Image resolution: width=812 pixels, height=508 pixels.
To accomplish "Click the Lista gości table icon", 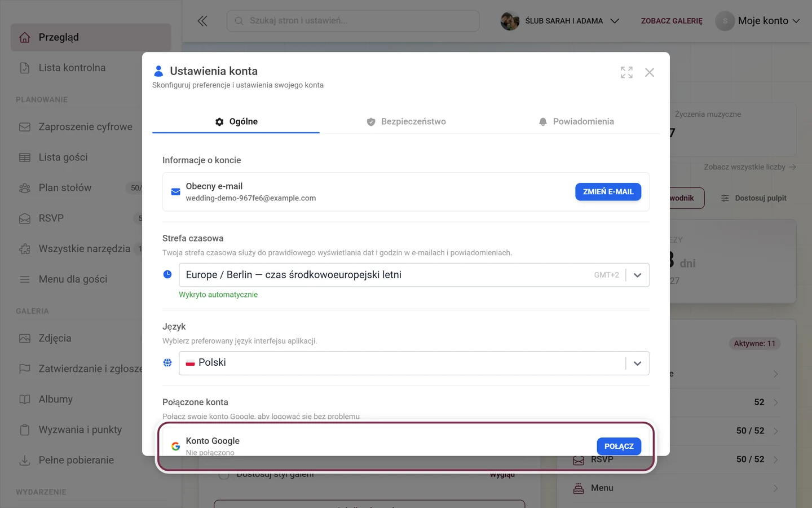I will pyautogui.click(x=25, y=157).
